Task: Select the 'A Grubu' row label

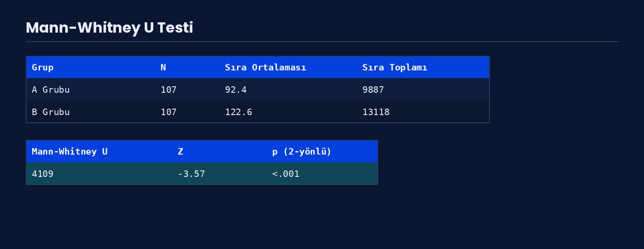Action: pos(51,90)
